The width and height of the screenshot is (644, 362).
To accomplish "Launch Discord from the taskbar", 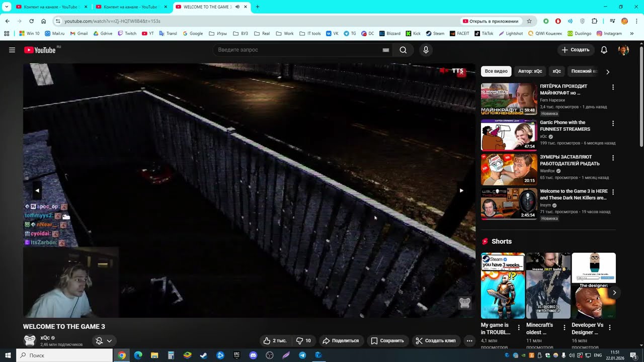I will pos(253,355).
